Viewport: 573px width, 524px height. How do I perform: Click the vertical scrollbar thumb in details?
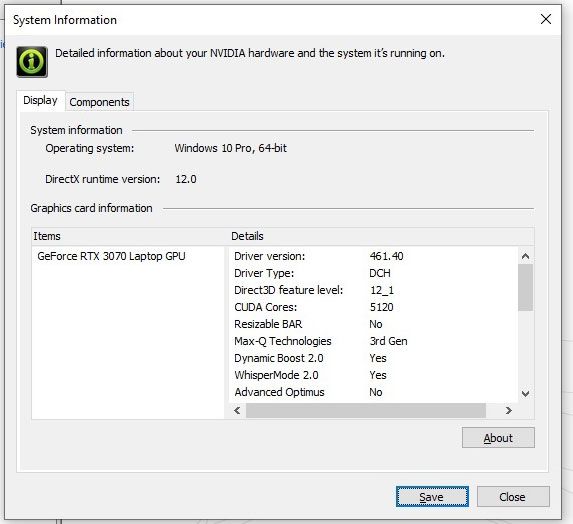pos(525,288)
